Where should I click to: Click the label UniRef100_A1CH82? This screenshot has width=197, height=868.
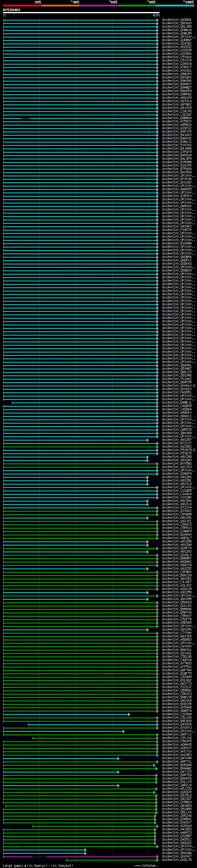click(x=176, y=446)
